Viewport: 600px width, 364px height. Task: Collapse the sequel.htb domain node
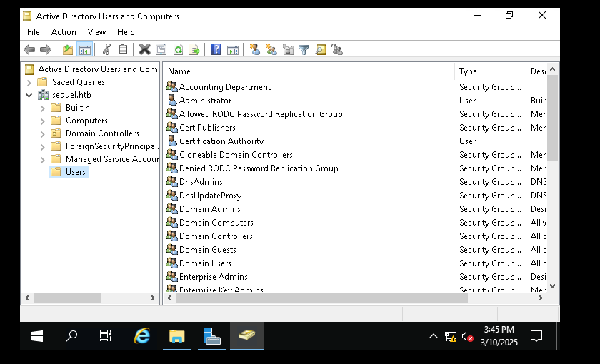tap(29, 95)
